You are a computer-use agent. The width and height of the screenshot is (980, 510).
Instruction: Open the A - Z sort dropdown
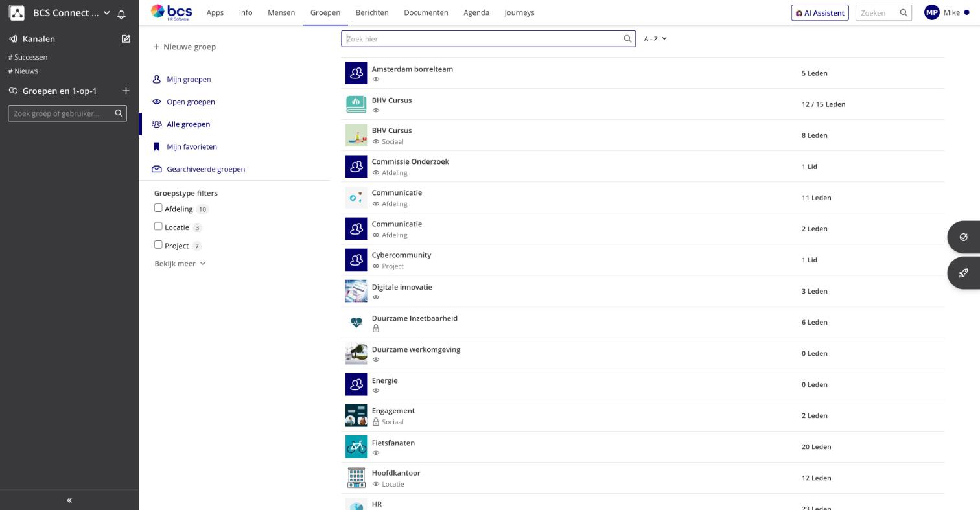click(x=655, y=39)
